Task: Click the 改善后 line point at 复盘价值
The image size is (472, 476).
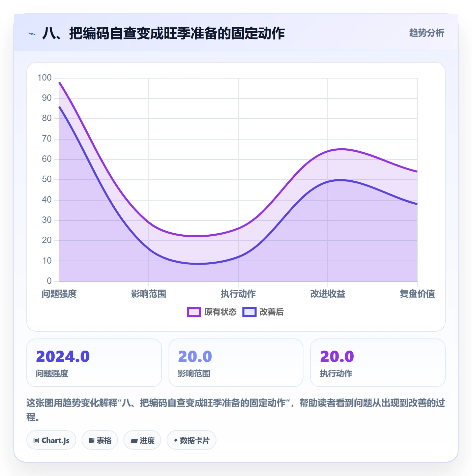Action: 417,204
